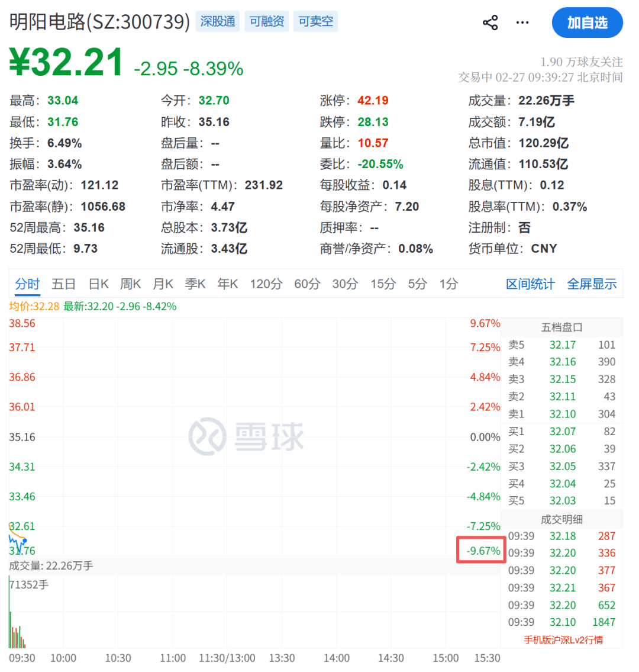639x672 pixels.
Task: Open the 月K chart tab
Action: pyautogui.click(x=163, y=284)
